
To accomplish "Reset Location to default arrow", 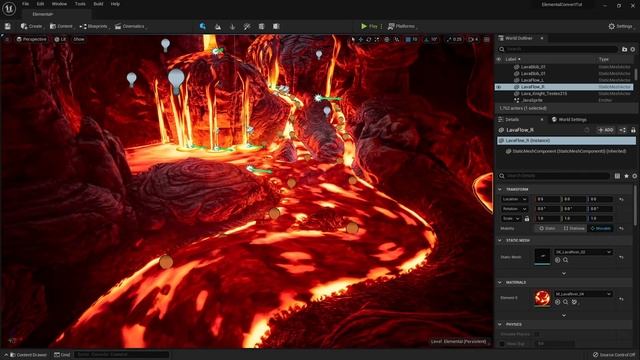I will (x=621, y=199).
